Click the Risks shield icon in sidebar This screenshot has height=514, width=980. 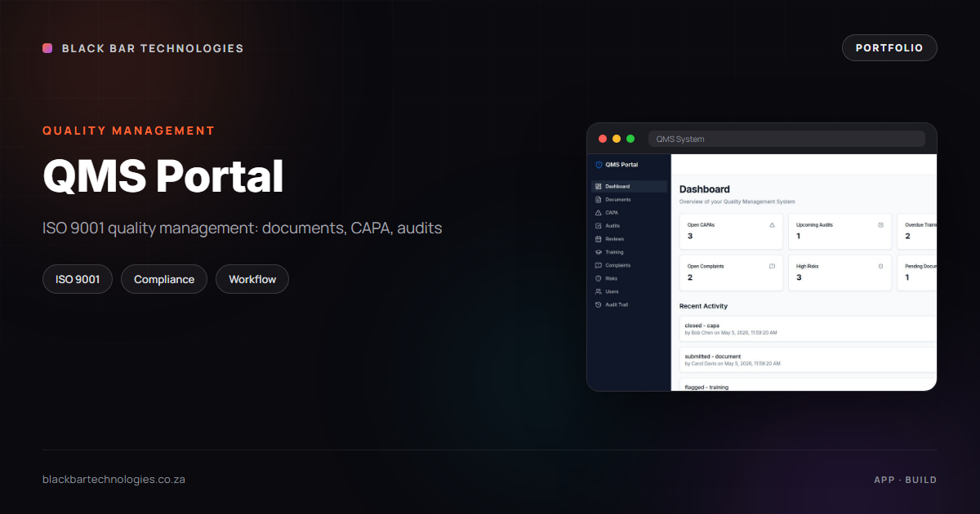599,278
